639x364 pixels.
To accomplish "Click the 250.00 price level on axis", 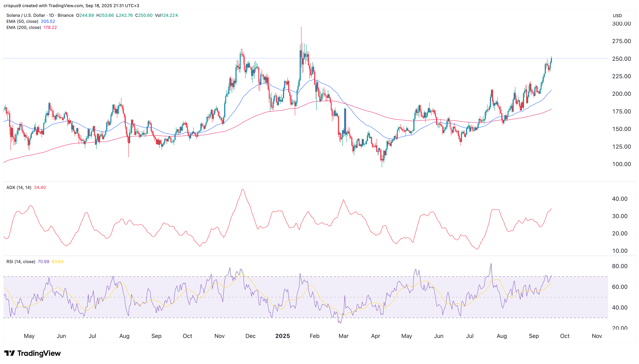I will [x=621, y=59].
